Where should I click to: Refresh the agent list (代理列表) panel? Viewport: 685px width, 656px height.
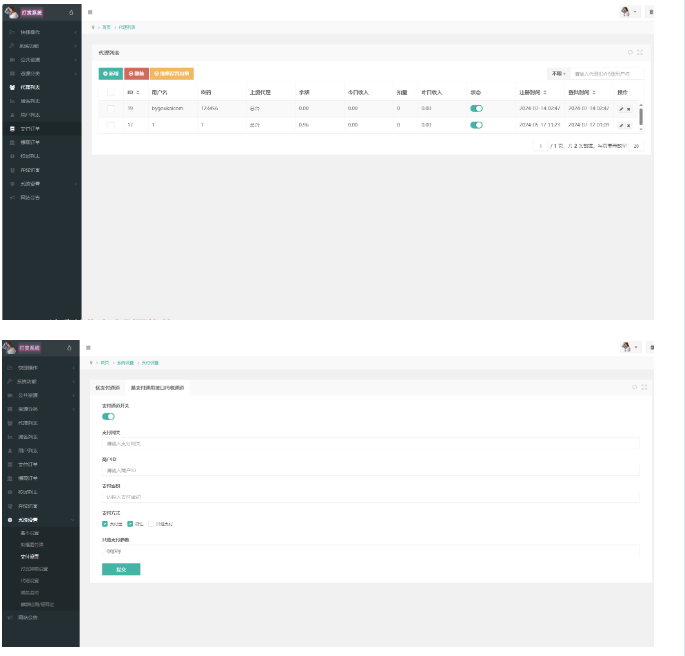tap(630, 51)
